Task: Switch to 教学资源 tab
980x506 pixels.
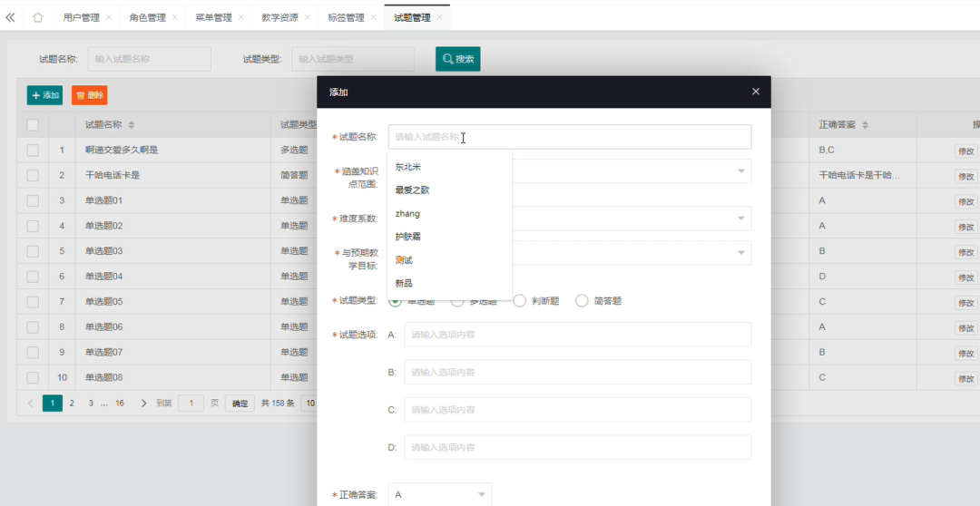Action: (280, 17)
